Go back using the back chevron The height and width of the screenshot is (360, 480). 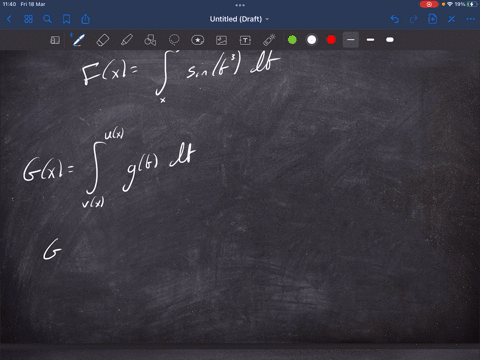(9, 19)
